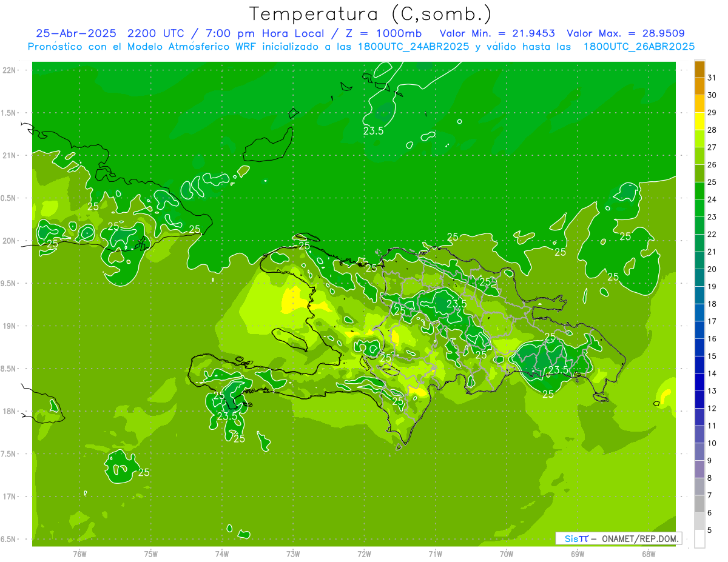Click the "68W" longitude axis label
This screenshot has height=562, width=728.
(x=649, y=554)
